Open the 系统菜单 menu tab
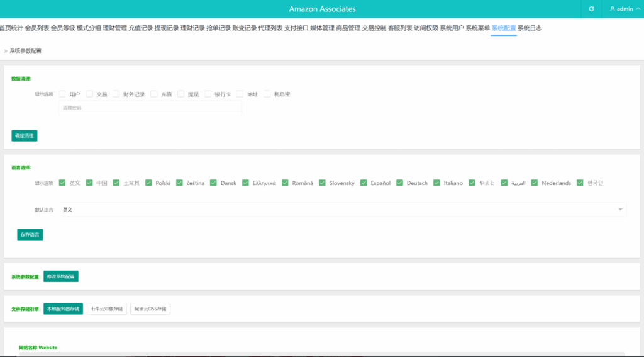 (x=477, y=28)
